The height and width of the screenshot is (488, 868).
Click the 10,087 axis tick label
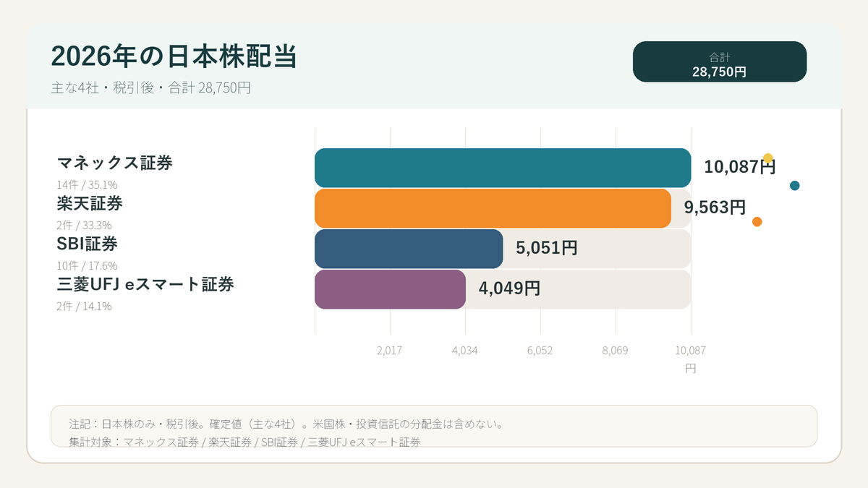(x=691, y=351)
